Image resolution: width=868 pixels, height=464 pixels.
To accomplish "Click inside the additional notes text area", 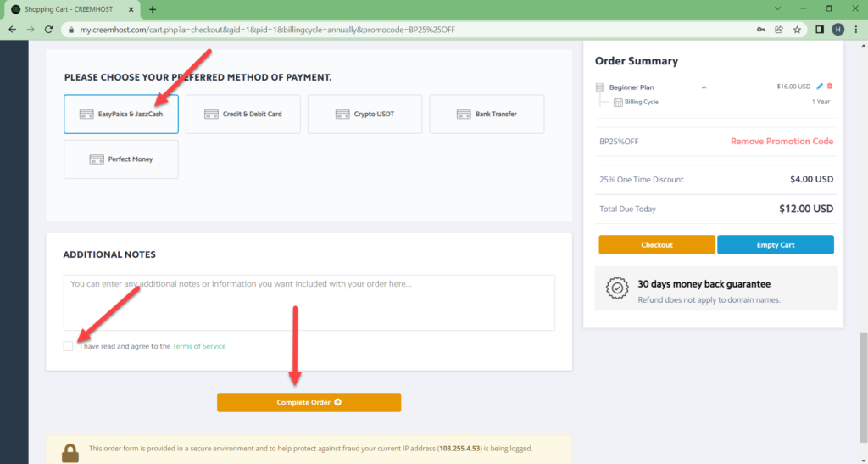I will 309,303.
